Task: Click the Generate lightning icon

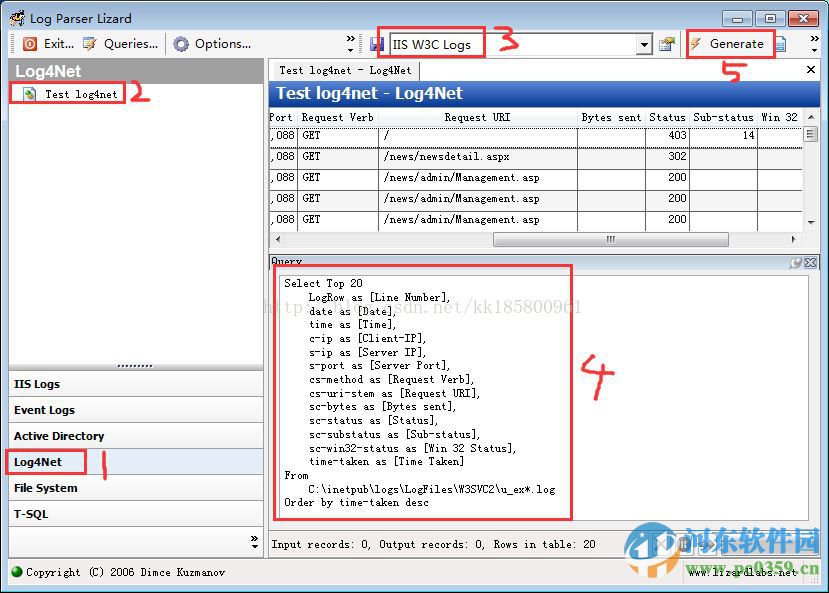Action: (696, 43)
